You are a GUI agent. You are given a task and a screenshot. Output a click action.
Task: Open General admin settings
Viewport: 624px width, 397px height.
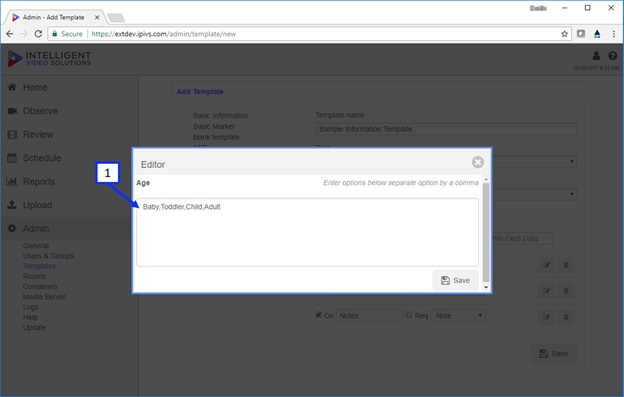36,245
